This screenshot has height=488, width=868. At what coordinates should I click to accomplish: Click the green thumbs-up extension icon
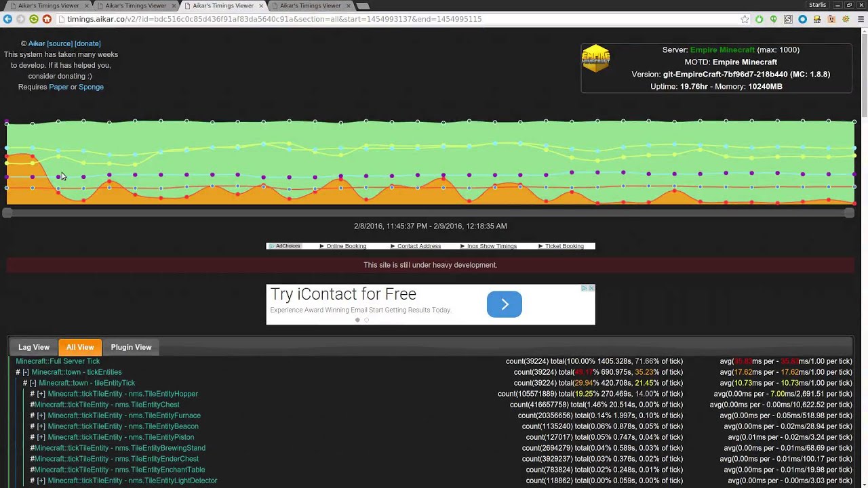pyautogui.click(x=759, y=19)
